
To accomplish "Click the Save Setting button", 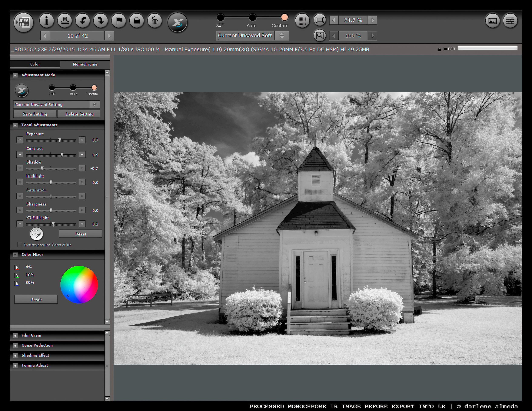I will pos(35,114).
